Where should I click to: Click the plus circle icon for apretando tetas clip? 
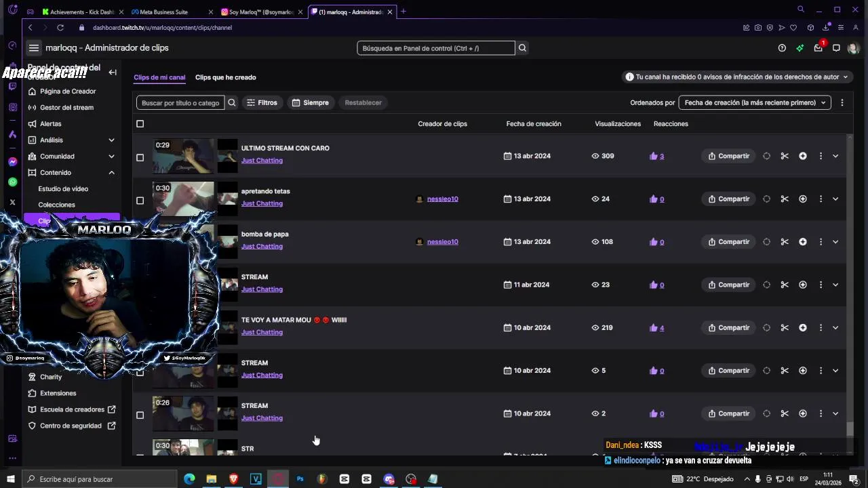pos(803,199)
